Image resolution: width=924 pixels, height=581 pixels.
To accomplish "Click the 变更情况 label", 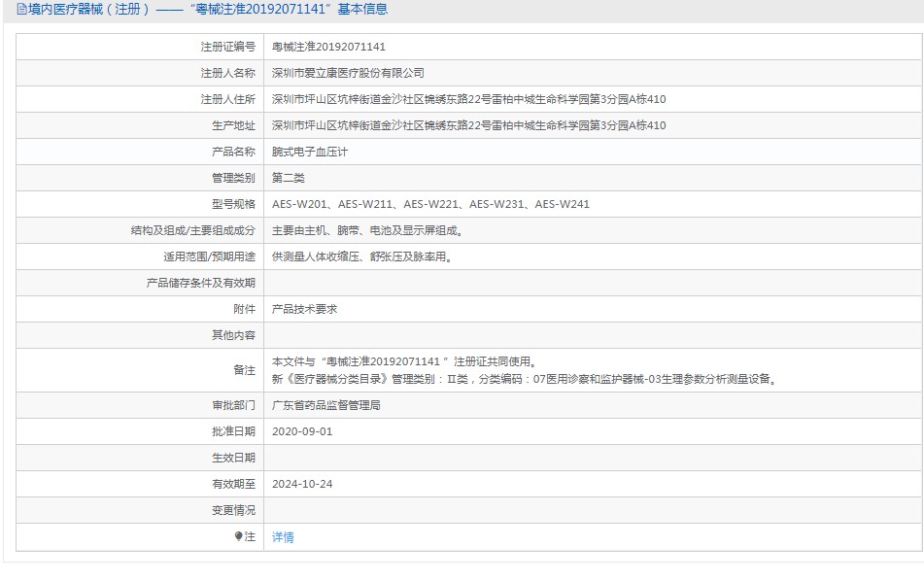I will (233, 510).
